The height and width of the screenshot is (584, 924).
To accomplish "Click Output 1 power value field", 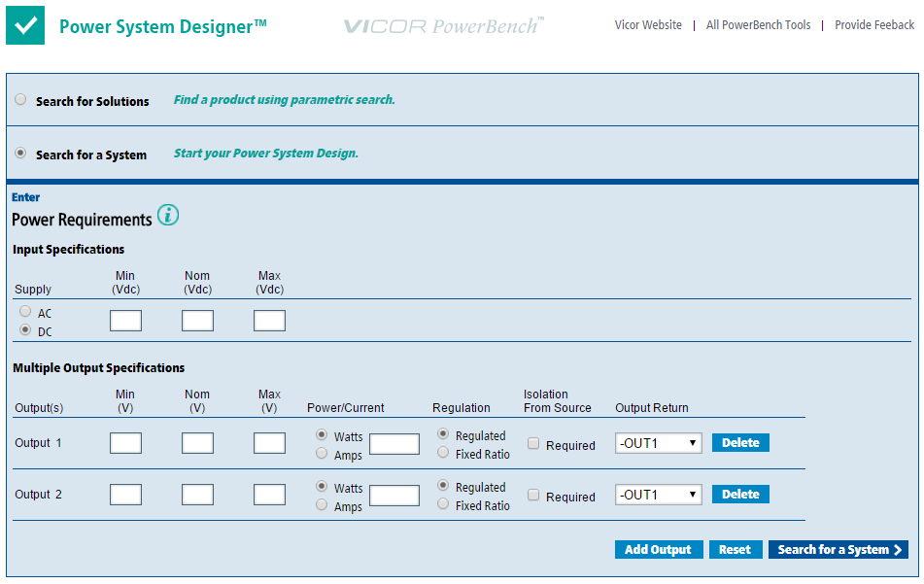I will [x=394, y=444].
